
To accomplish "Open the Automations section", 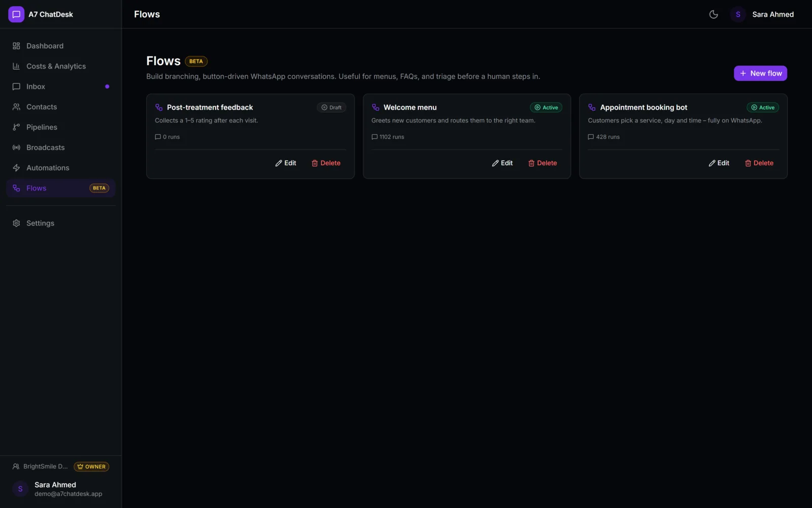I will tap(61, 168).
